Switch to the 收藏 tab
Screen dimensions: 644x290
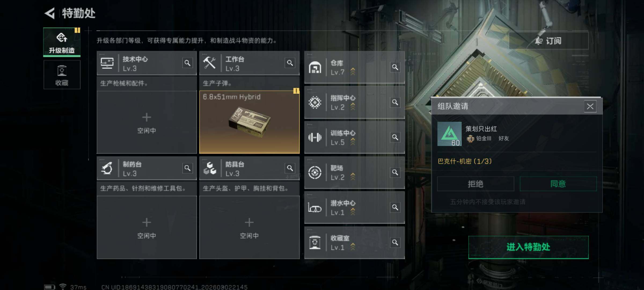(62, 75)
